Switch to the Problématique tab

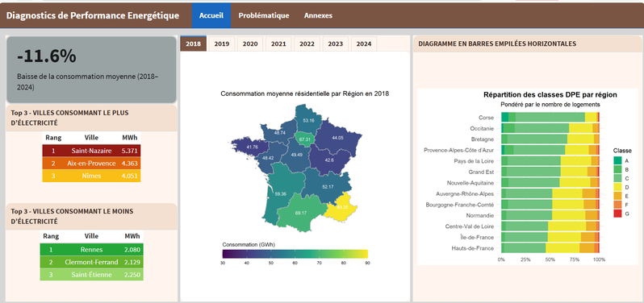point(264,15)
